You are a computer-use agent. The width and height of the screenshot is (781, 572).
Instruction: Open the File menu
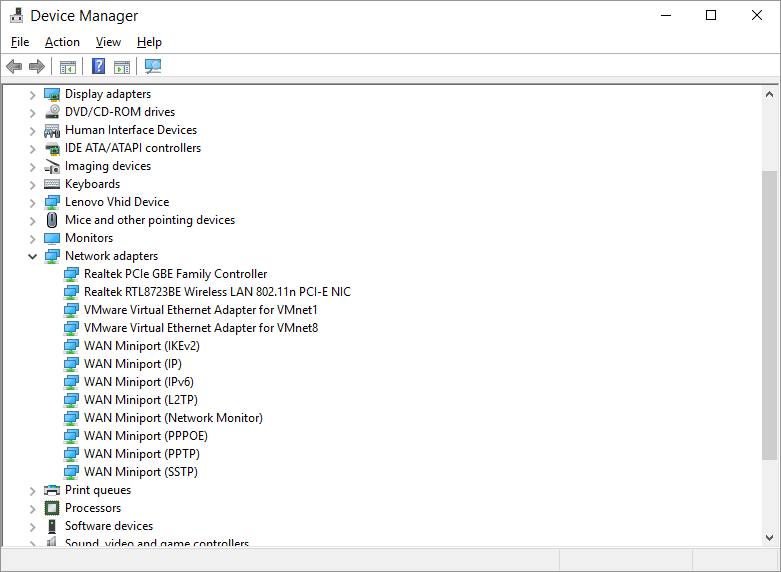(20, 42)
